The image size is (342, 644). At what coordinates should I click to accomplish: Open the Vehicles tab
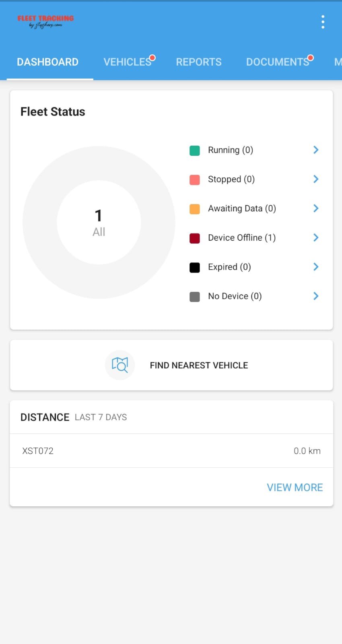[127, 62]
